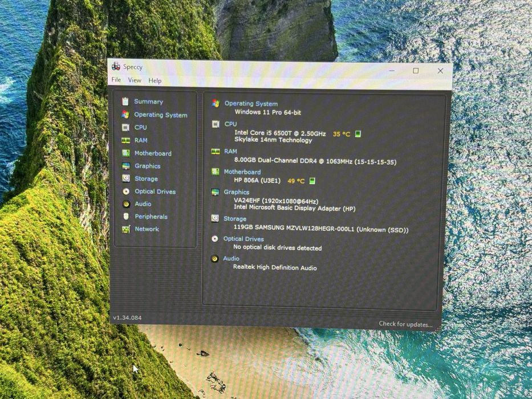The image size is (532, 399).
Task: Choose the RAM module icon in the sidebar
Action: click(125, 140)
